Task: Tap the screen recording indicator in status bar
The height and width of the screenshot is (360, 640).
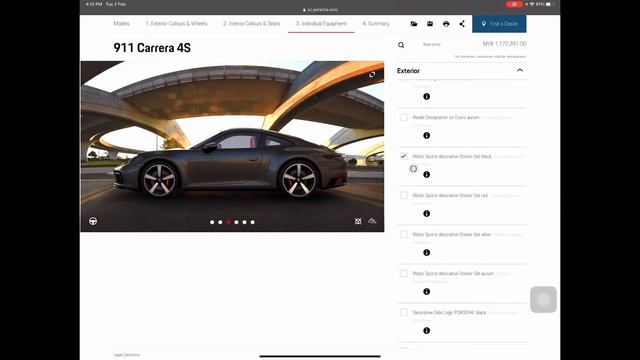Action: click(x=514, y=4)
